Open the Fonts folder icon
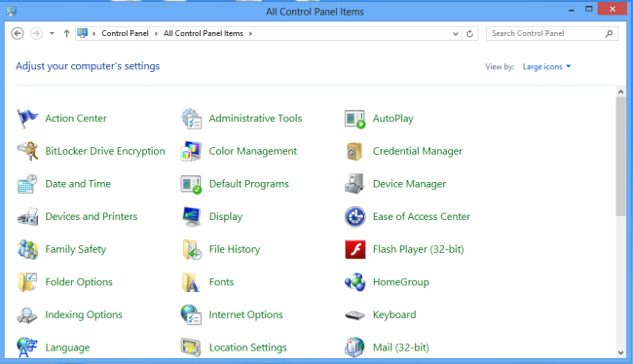 click(x=191, y=282)
